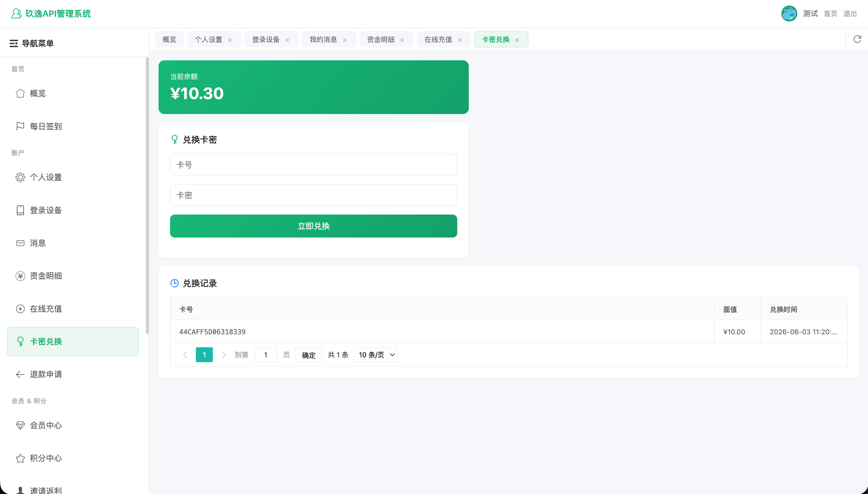Click the user logo icon beside 玖逸API管理系统
The height and width of the screenshot is (494, 868).
point(16,13)
